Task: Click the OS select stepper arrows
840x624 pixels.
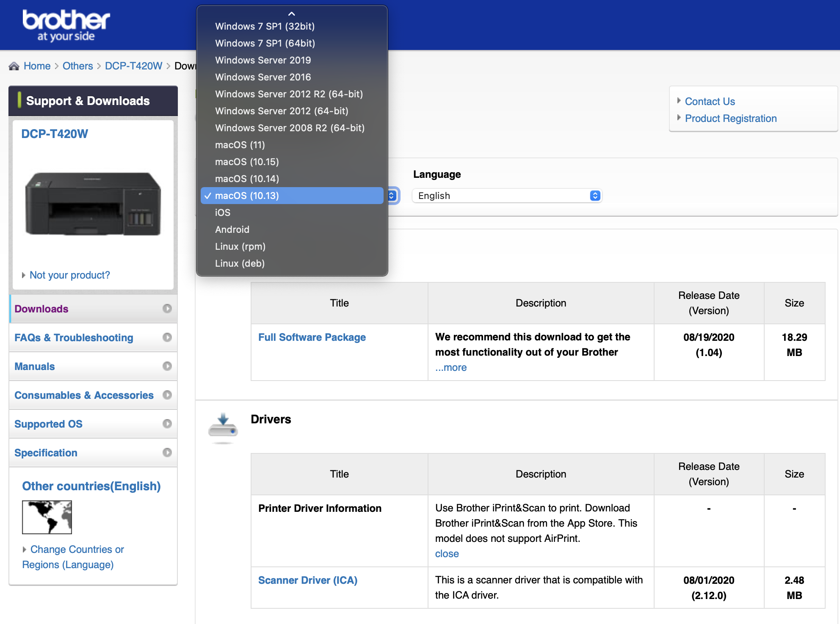Action: tap(392, 196)
